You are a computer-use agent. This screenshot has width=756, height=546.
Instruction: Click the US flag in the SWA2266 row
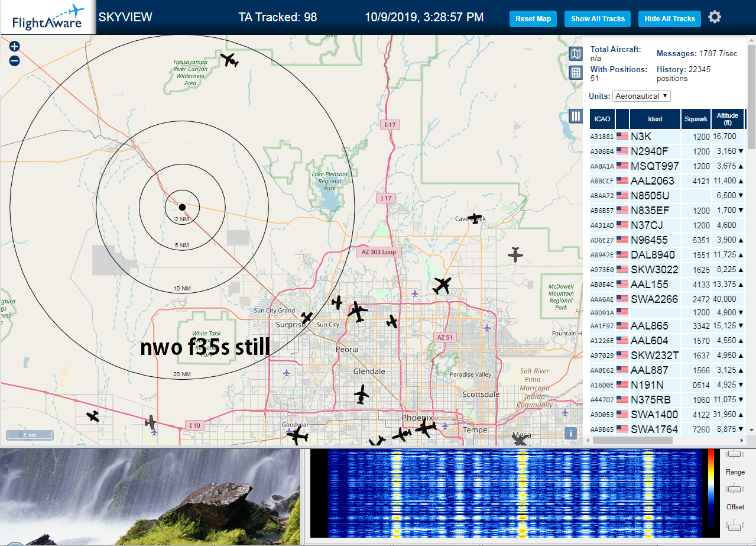pos(622,299)
